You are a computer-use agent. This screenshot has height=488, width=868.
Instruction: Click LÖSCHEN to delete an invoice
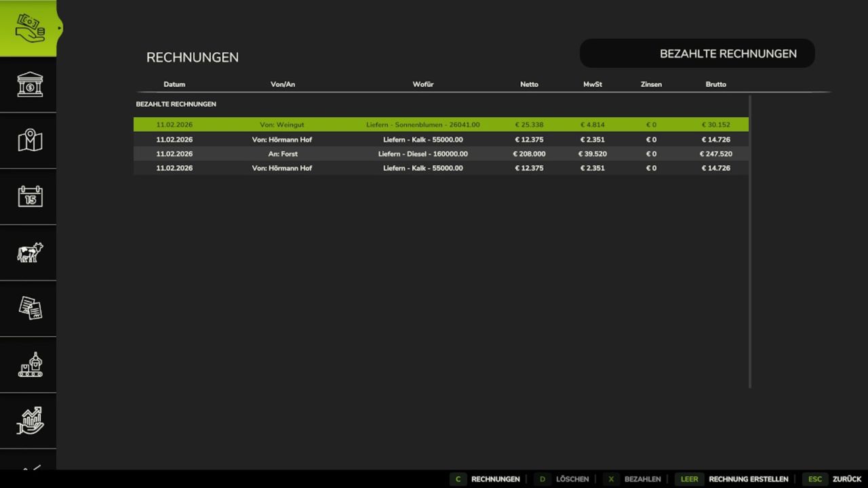(x=572, y=479)
